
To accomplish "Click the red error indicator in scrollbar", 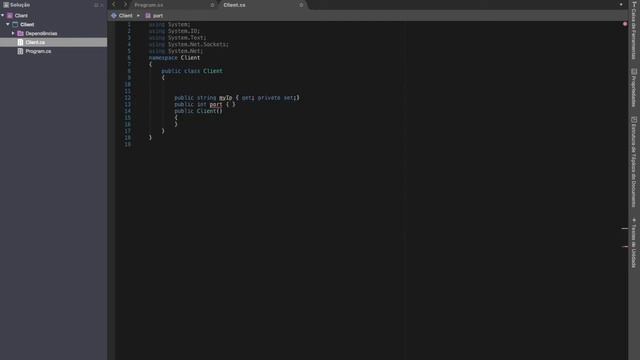I will click(x=625, y=24).
